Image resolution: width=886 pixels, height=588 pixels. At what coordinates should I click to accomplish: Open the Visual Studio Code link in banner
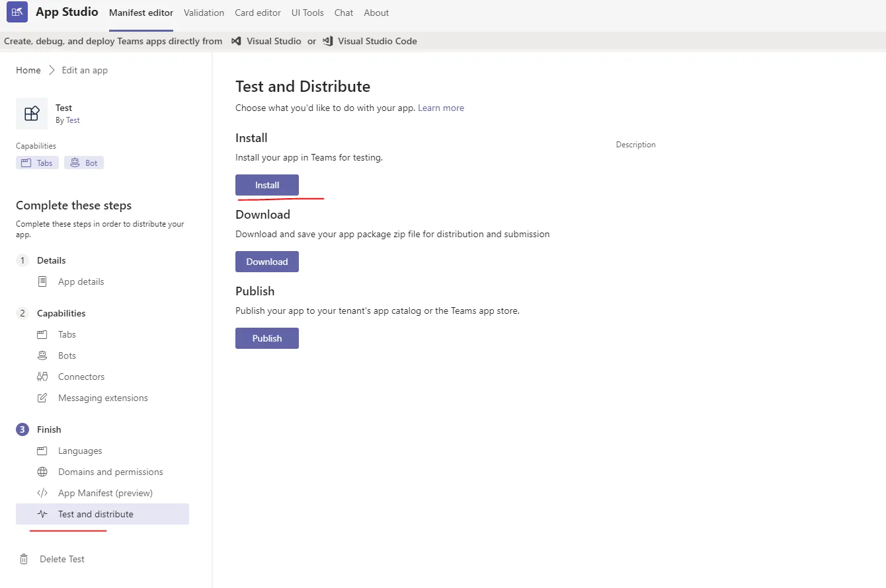[378, 41]
